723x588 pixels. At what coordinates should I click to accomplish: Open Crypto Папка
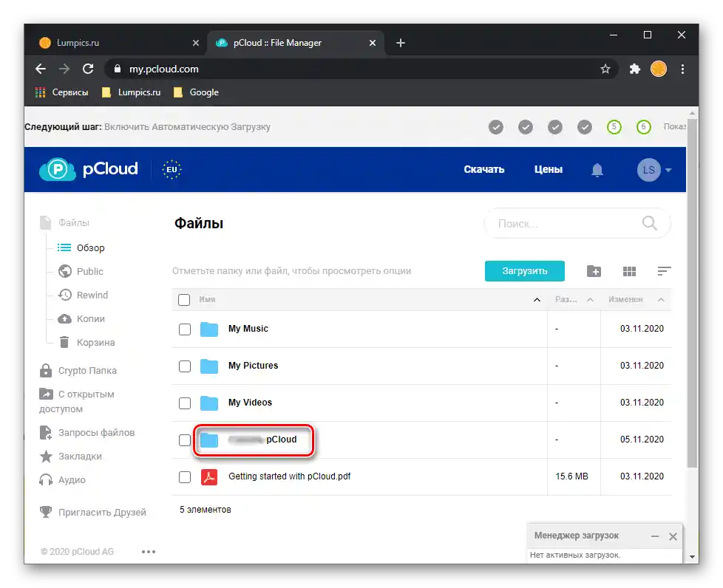(x=78, y=371)
